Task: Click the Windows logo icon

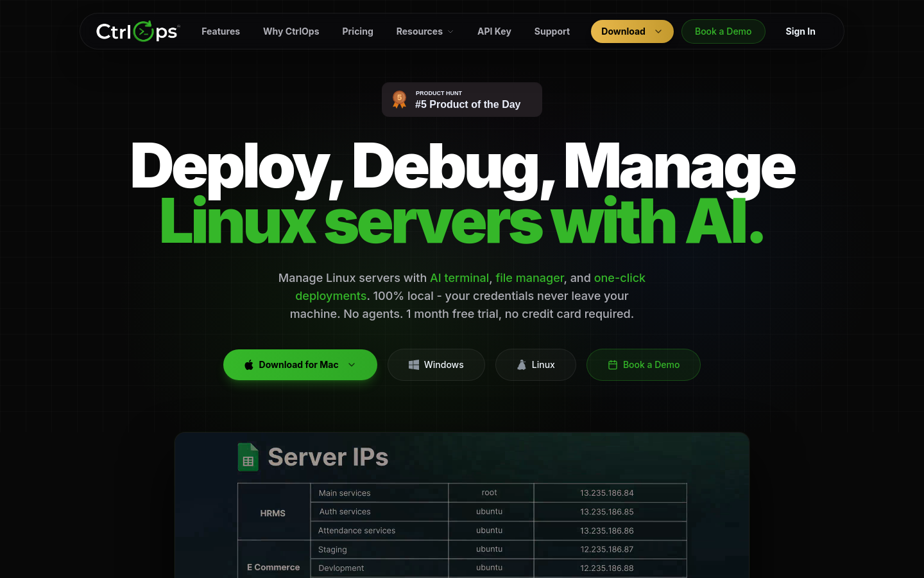Action: click(414, 365)
